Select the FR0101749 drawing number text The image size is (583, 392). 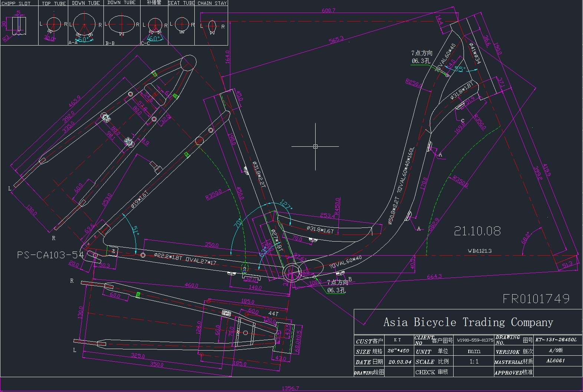(536, 299)
